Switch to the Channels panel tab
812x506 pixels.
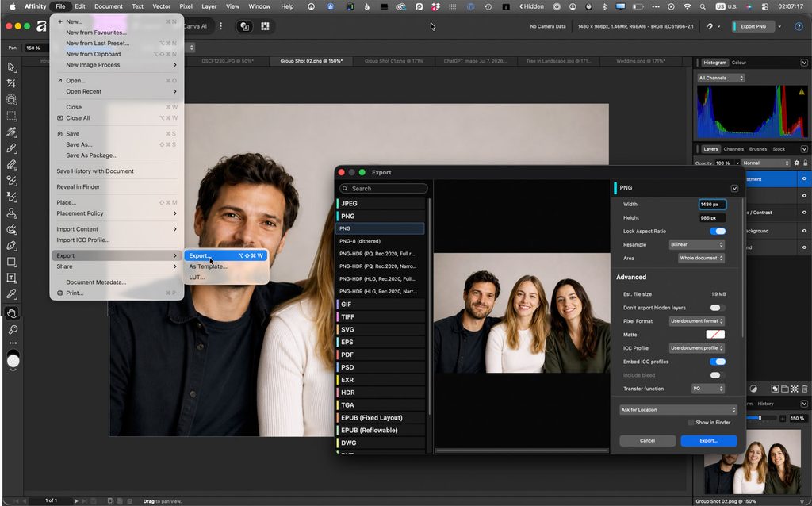tap(733, 149)
